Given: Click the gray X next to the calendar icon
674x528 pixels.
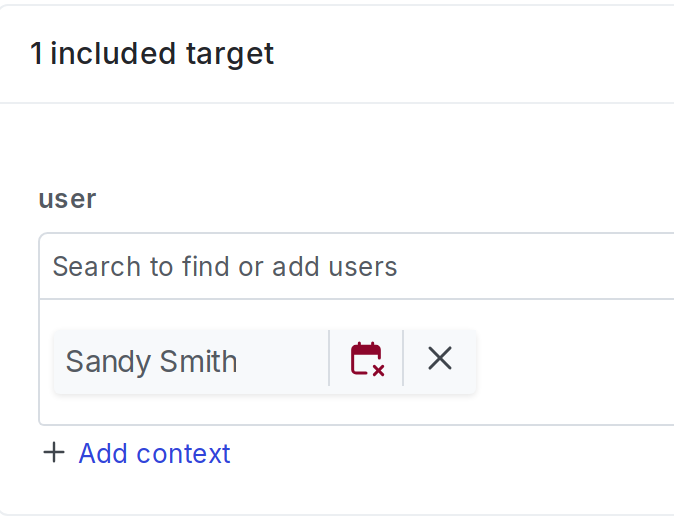Looking at the screenshot, I should pyautogui.click(x=440, y=358).
